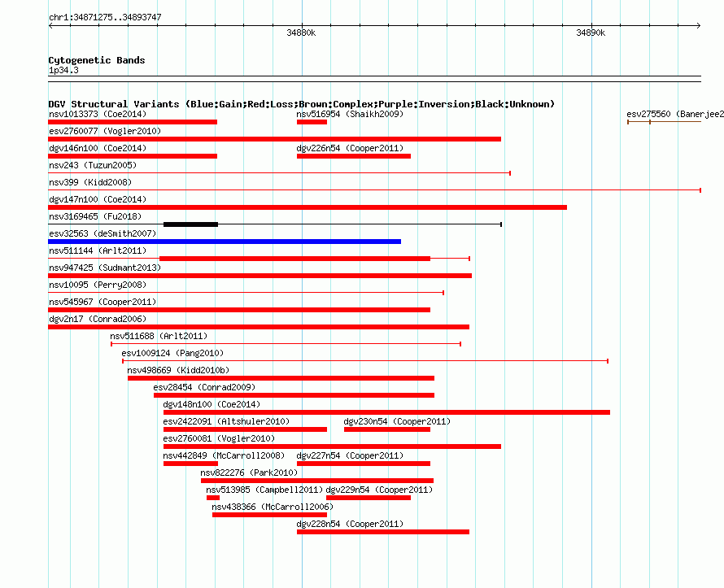The image size is (724, 588).
Task: Select the nsv516954 (Shaikh2009) red bar
Action: 312,122
